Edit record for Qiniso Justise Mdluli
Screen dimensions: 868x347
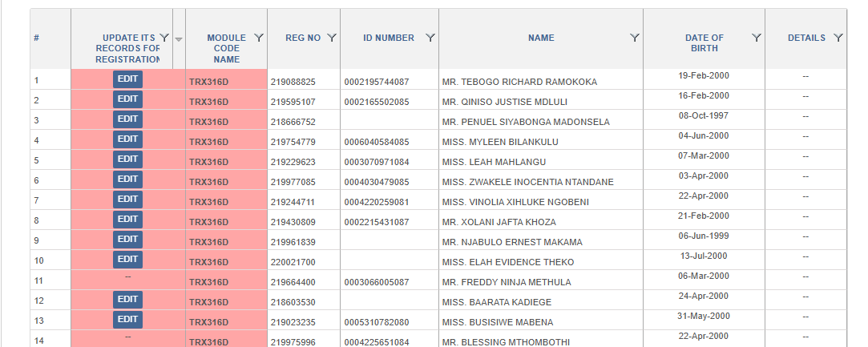128,99
